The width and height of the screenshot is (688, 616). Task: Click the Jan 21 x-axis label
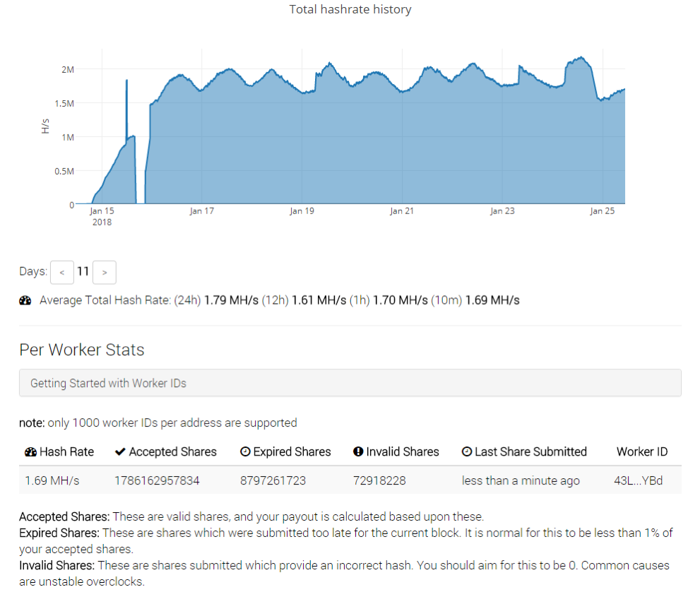(402, 211)
